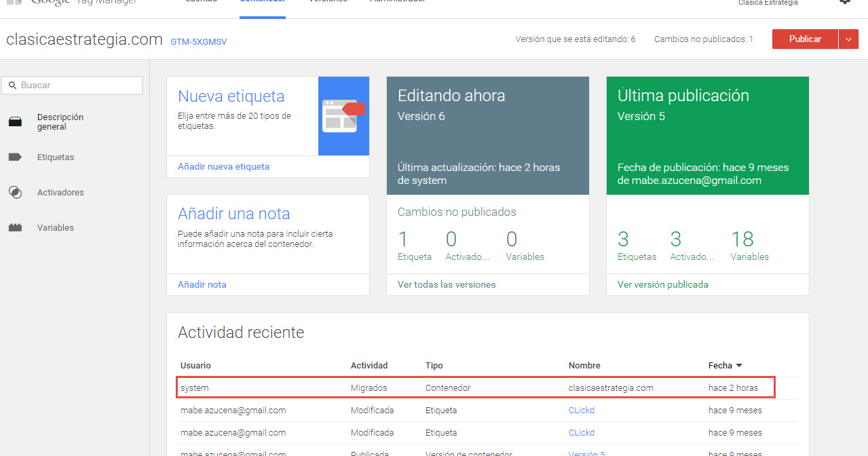The height and width of the screenshot is (456, 868).
Task: Click the Añadir nueva etiqueta link
Action: coord(223,166)
